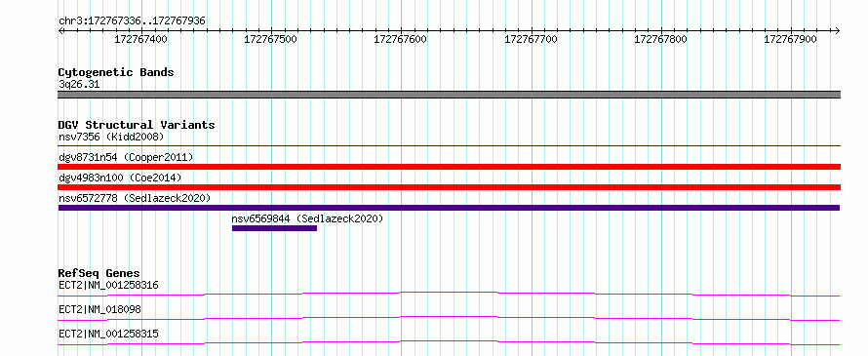The image size is (868, 356).
Task: Click the nsv6572778 (Sedlazeck2020) label
Action: pyautogui.click(x=135, y=198)
